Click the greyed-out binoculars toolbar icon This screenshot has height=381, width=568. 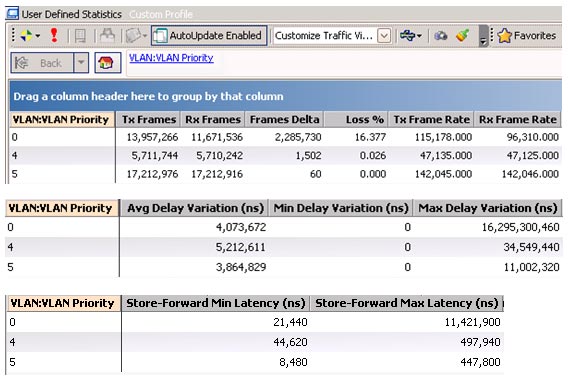(x=107, y=35)
